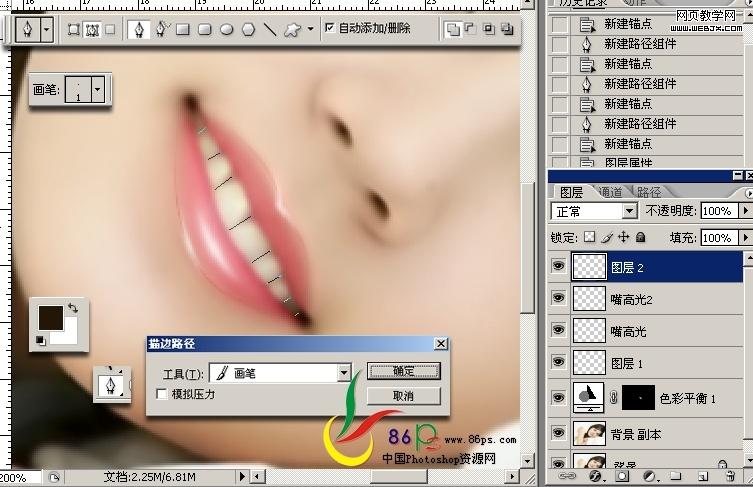Switch to the 图层 (Layers) tab

pyautogui.click(x=571, y=192)
